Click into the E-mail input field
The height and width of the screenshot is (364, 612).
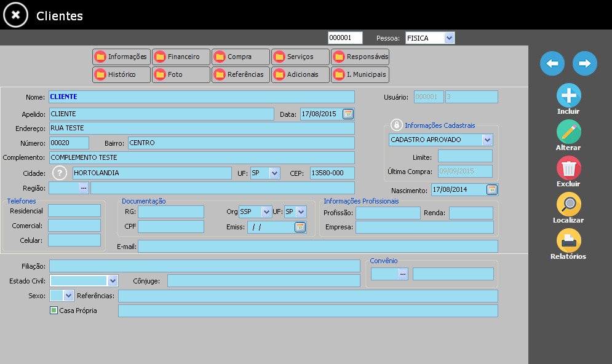click(x=318, y=246)
